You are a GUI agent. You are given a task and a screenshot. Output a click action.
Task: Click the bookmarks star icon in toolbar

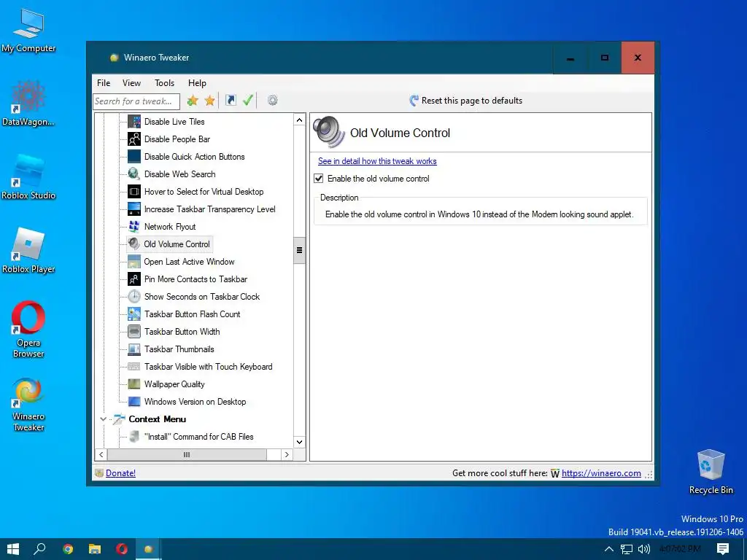click(x=209, y=101)
